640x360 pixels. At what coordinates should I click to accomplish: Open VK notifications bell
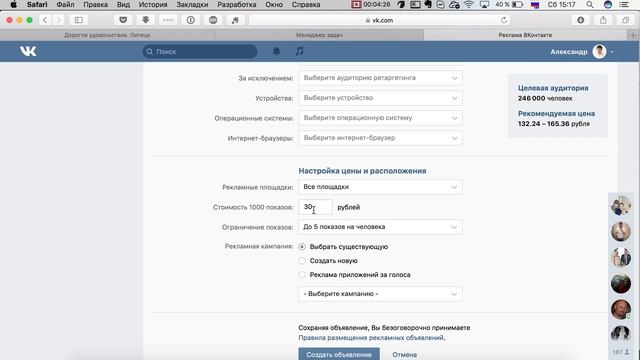click(x=276, y=51)
